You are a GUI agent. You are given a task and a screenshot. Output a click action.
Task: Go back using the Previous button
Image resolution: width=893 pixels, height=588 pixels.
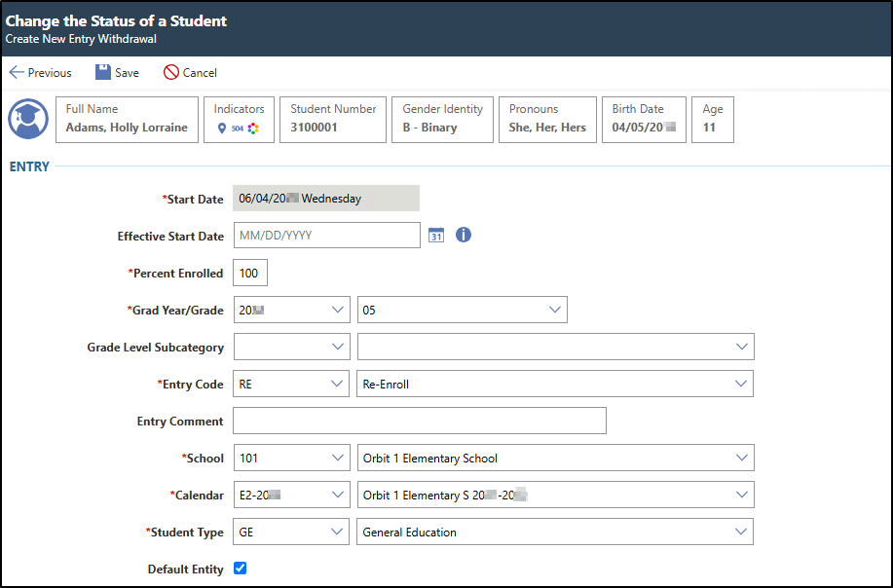[x=41, y=72]
